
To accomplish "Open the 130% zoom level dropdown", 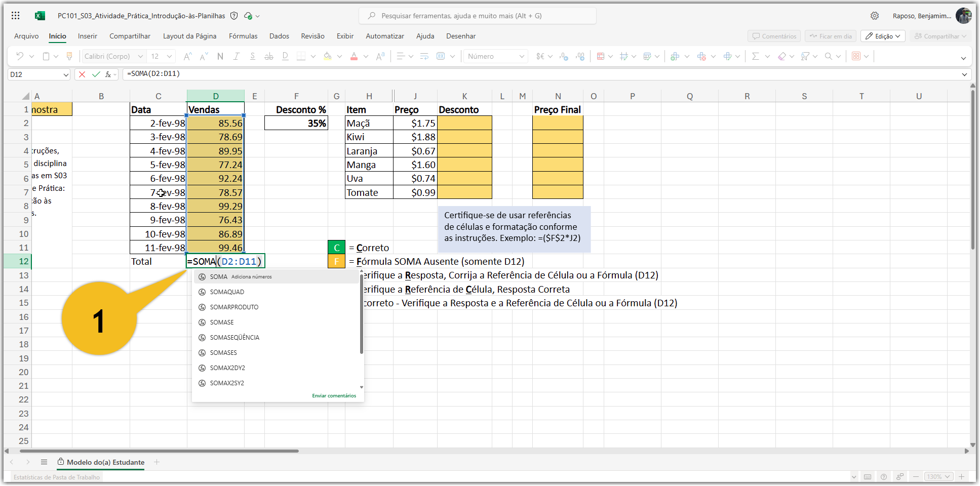I will (x=939, y=477).
